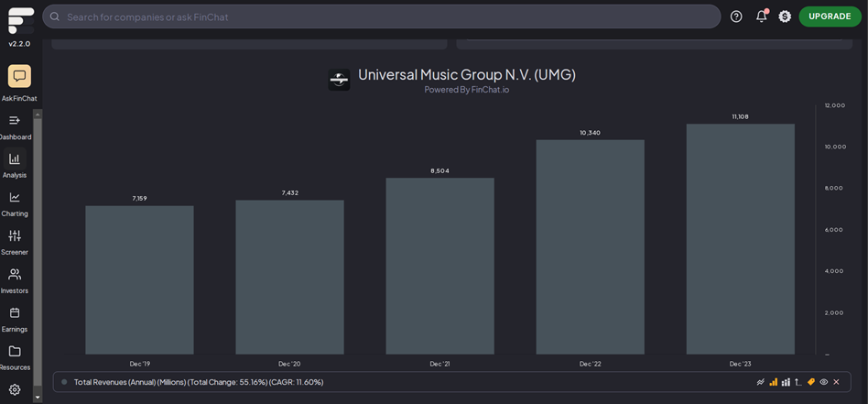Image resolution: width=868 pixels, height=404 pixels.
Task: Open the Dashboard sidebar icon
Action: (x=15, y=120)
